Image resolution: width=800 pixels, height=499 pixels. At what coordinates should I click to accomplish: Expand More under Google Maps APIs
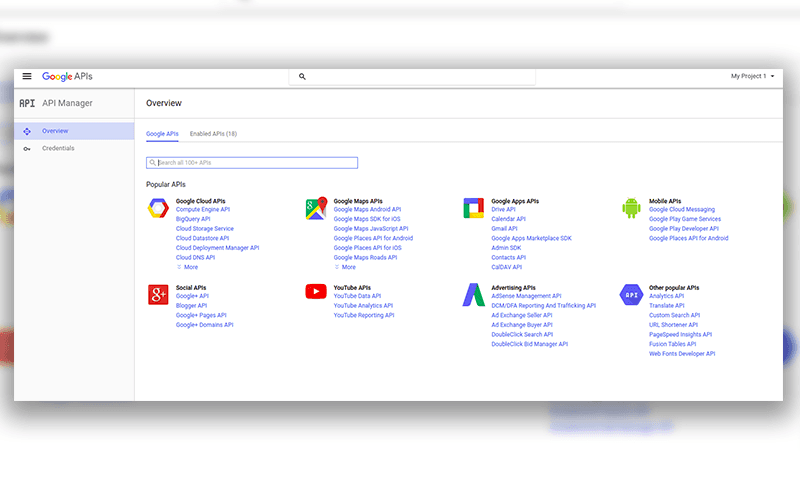point(345,267)
